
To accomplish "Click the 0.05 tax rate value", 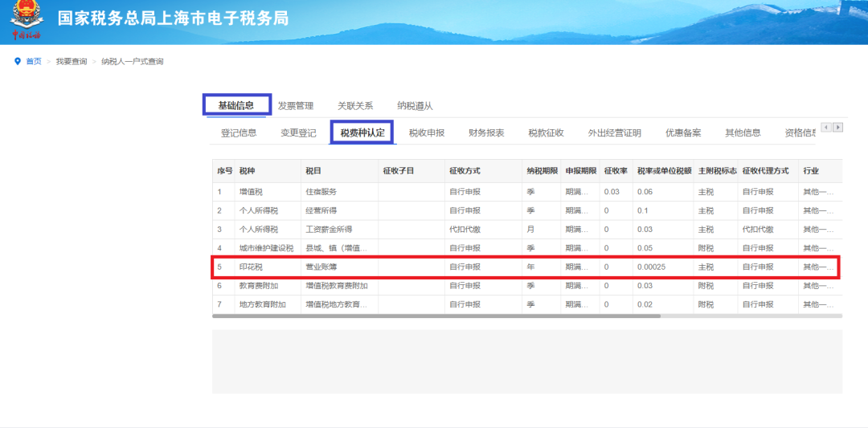I will coord(645,248).
